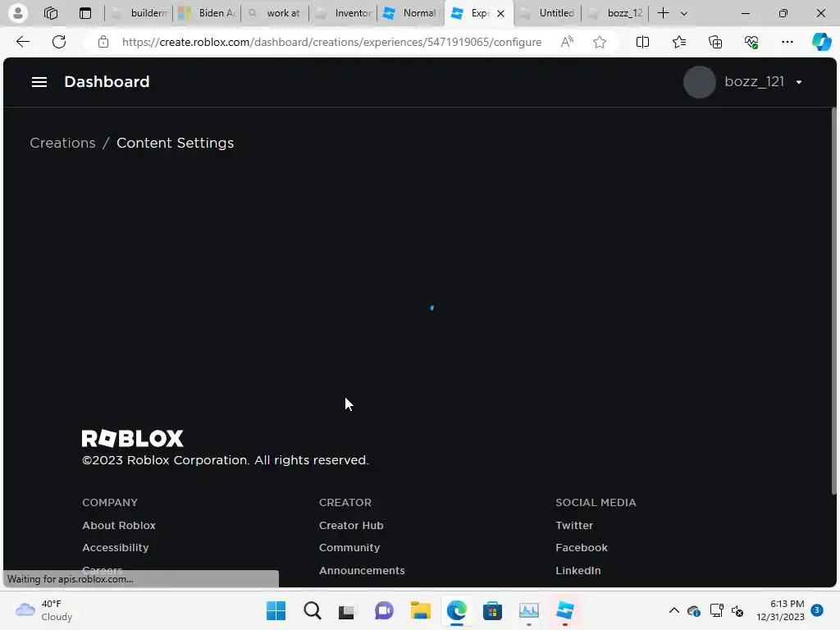Click the page vertical scrollbar

pyautogui.click(x=833, y=300)
